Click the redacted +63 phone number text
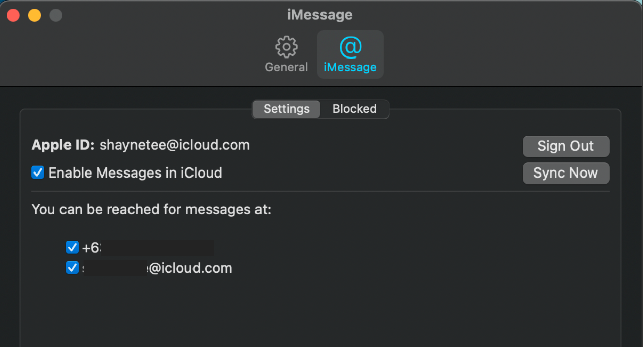Viewport: 644px width, 347px height. point(147,248)
